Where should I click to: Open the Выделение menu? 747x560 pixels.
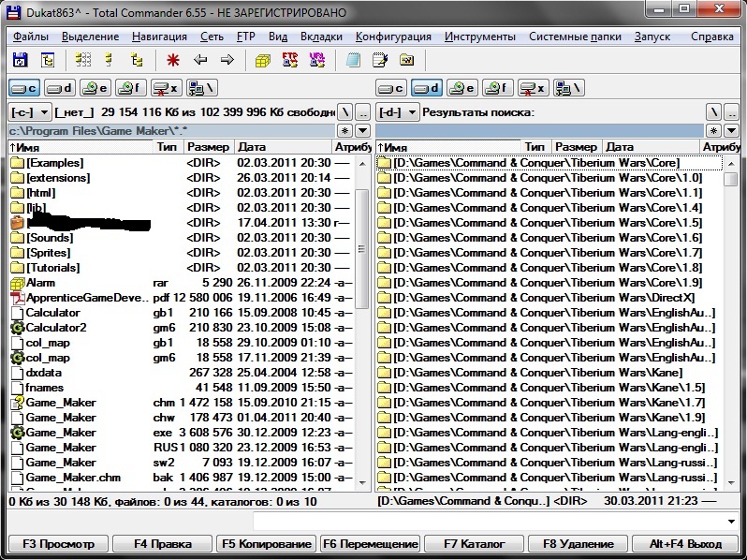90,37
